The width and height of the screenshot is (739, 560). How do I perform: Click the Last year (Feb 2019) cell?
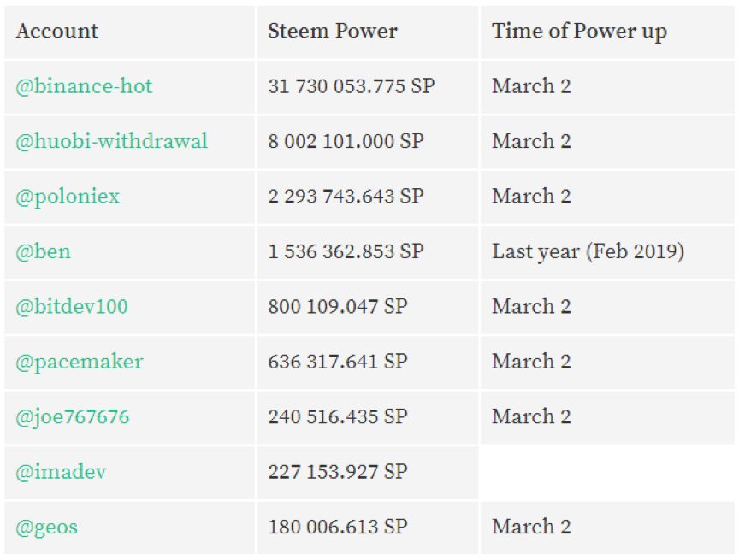tap(588, 251)
